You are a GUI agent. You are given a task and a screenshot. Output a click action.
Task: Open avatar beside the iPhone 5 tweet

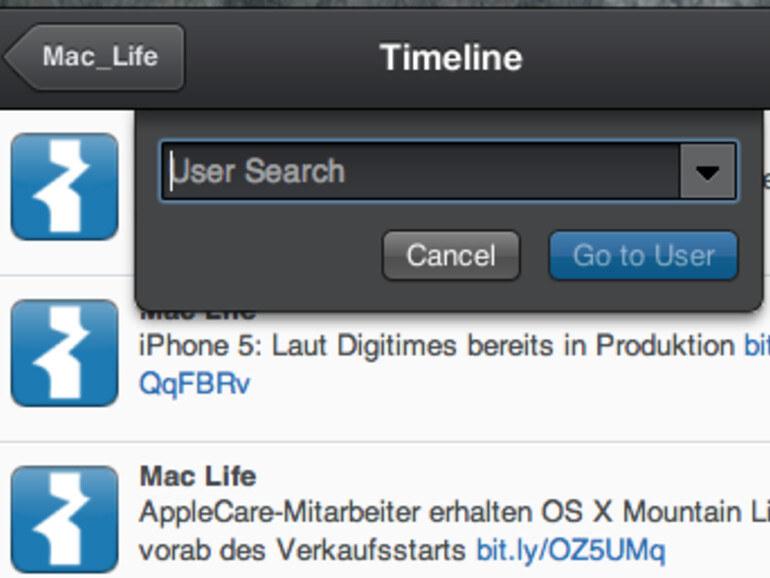click(65, 352)
